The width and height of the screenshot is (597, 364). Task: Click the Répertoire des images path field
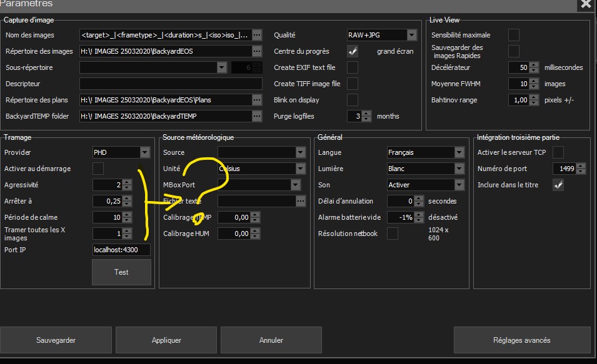(166, 51)
